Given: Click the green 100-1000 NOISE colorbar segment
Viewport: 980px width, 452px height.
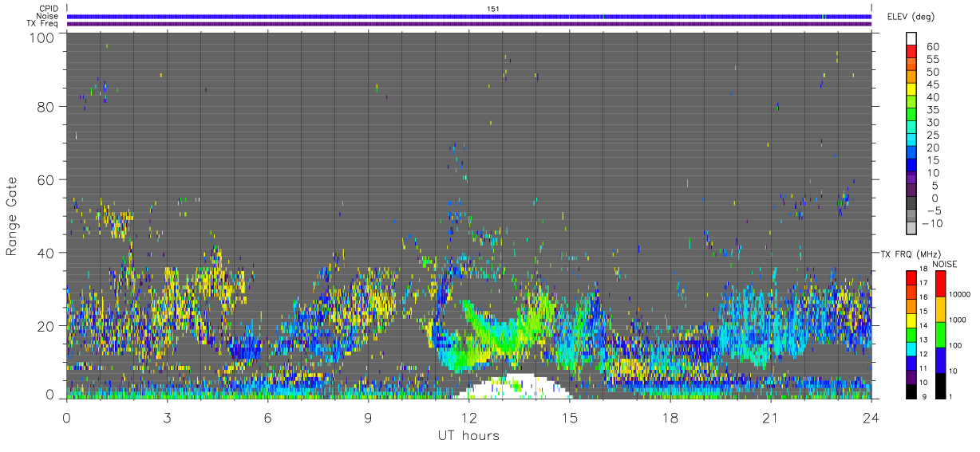Looking at the screenshot, I should [x=939, y=334].
